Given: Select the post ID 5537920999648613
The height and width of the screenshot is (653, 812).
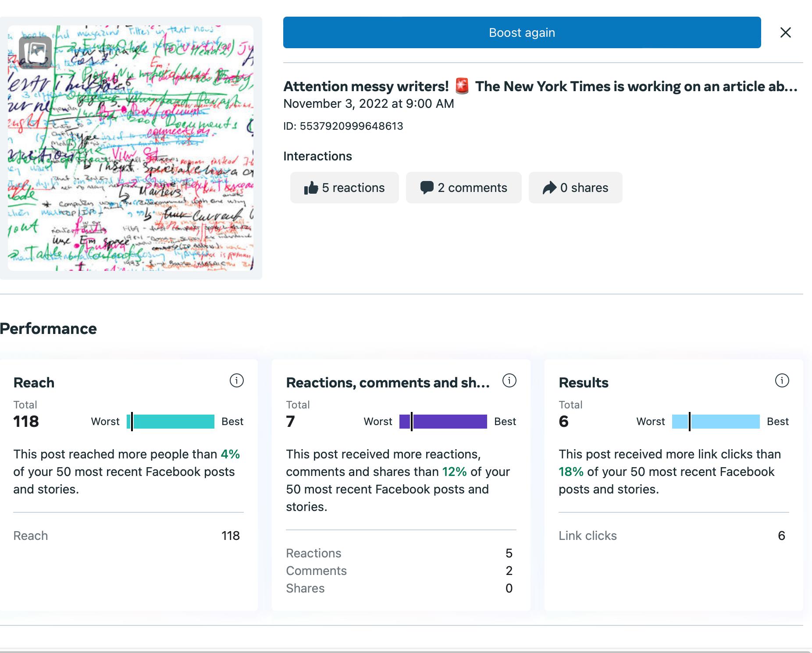Looking at the screenshot, I should (343, 126).
